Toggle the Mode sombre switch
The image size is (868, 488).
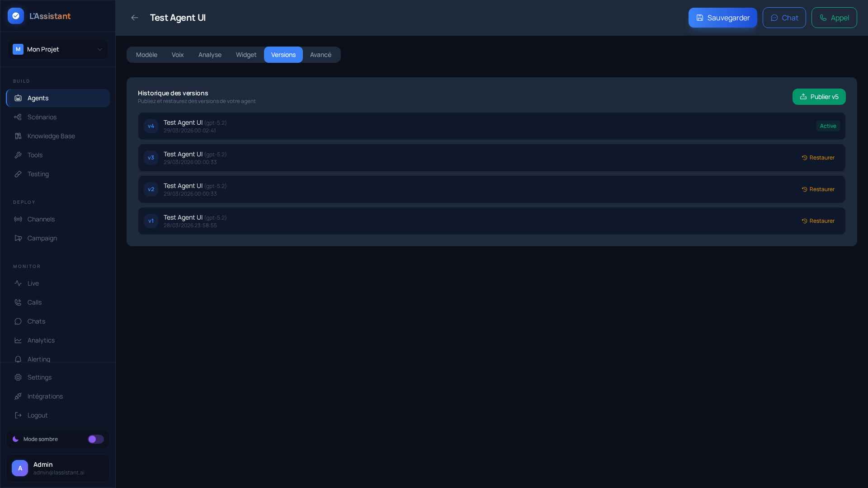click(x=95, y=439)
